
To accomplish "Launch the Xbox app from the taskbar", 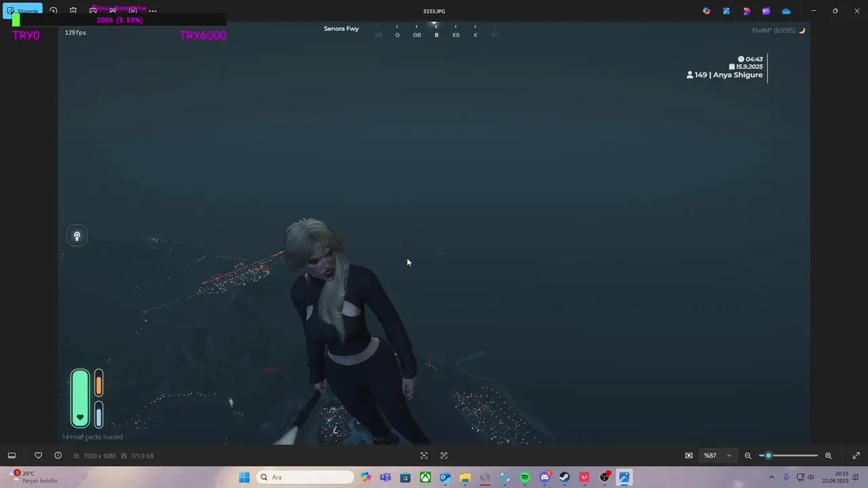I will pos(425,477).
